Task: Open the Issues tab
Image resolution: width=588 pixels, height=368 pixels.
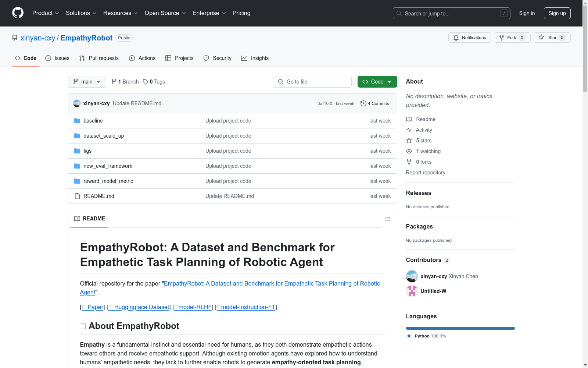Action: 57,58
